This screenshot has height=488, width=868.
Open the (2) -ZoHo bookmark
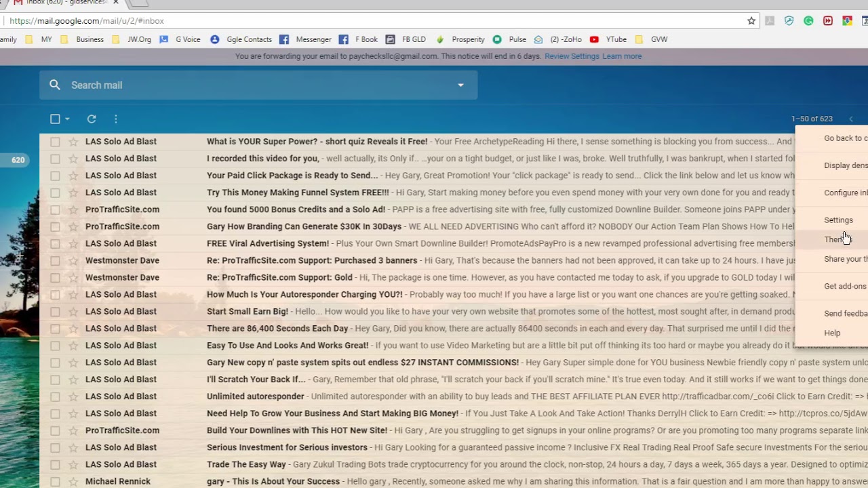tap(558, 39)
